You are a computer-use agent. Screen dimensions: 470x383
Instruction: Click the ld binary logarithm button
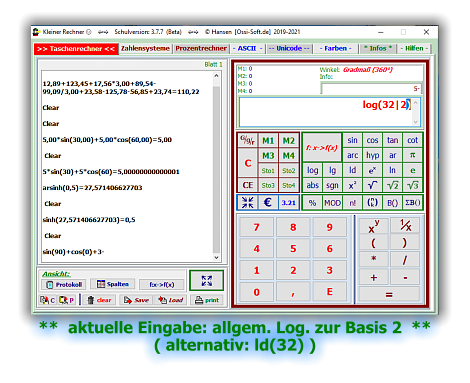352,170
